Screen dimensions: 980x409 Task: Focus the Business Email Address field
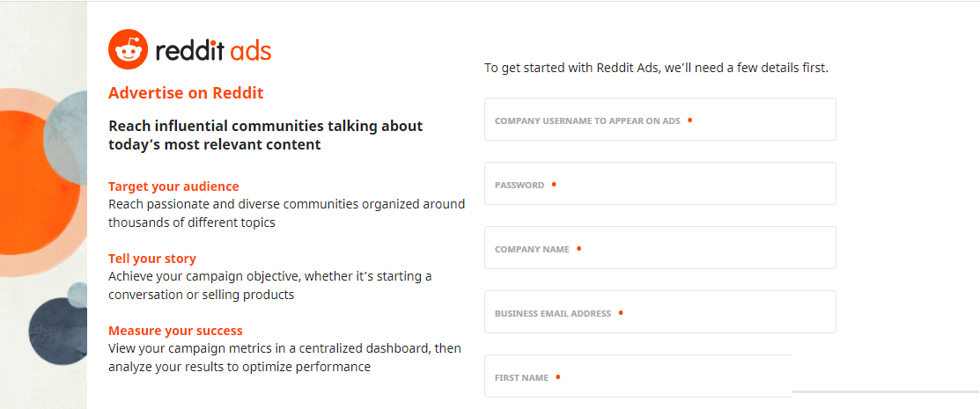click(660, 311)
